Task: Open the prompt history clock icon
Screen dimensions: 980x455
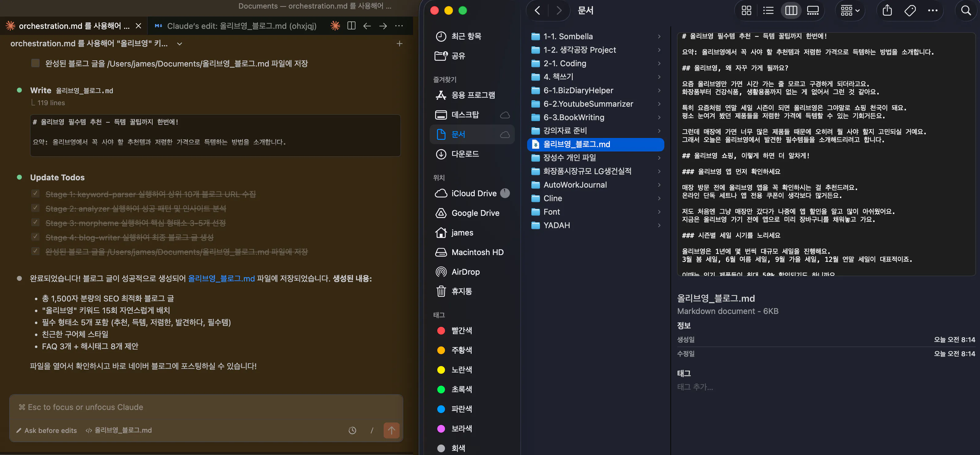Action: point(352,430)
